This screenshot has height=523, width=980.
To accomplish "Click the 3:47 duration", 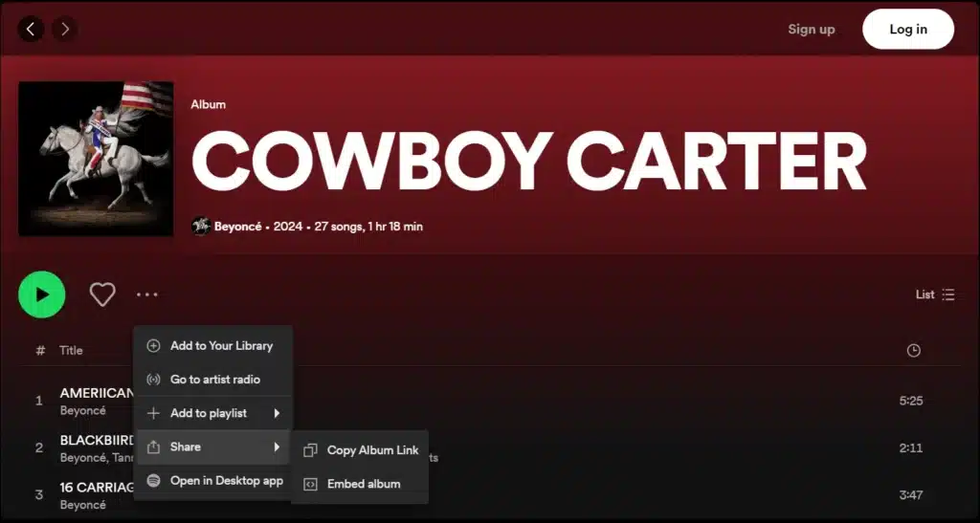I will [911, 495].
